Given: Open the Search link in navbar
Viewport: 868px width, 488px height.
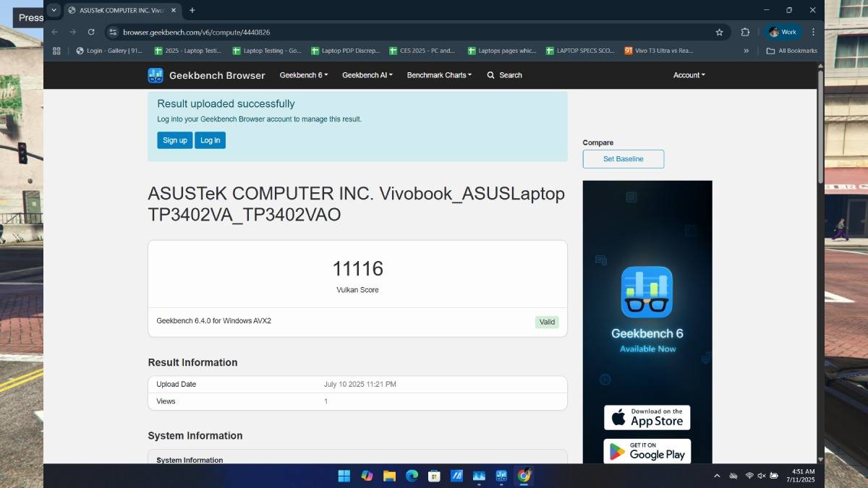Looking at the screenshot, I should pyautogui.click(x=504, y=75).
